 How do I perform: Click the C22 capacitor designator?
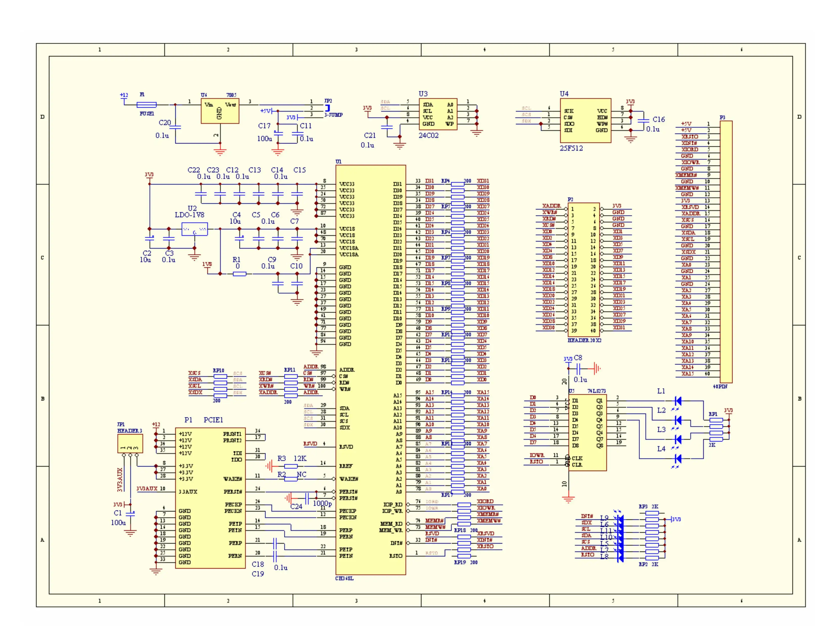(x=194, y=170)
